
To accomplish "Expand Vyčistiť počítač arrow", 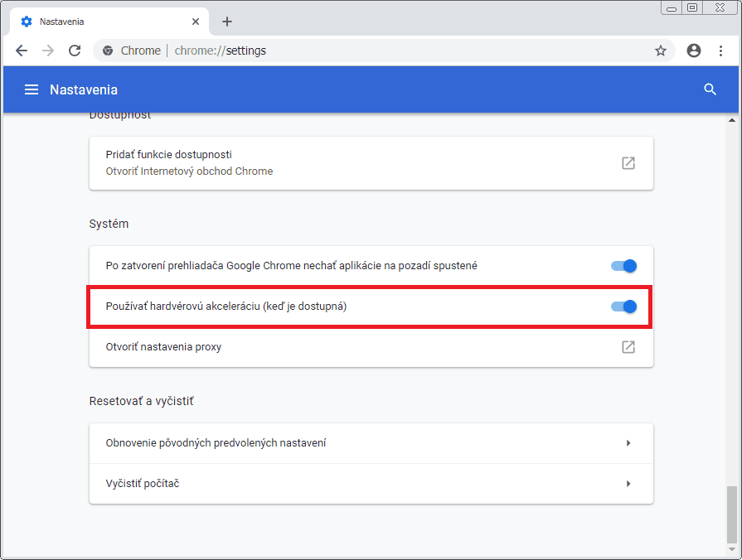I will point(628,484).
